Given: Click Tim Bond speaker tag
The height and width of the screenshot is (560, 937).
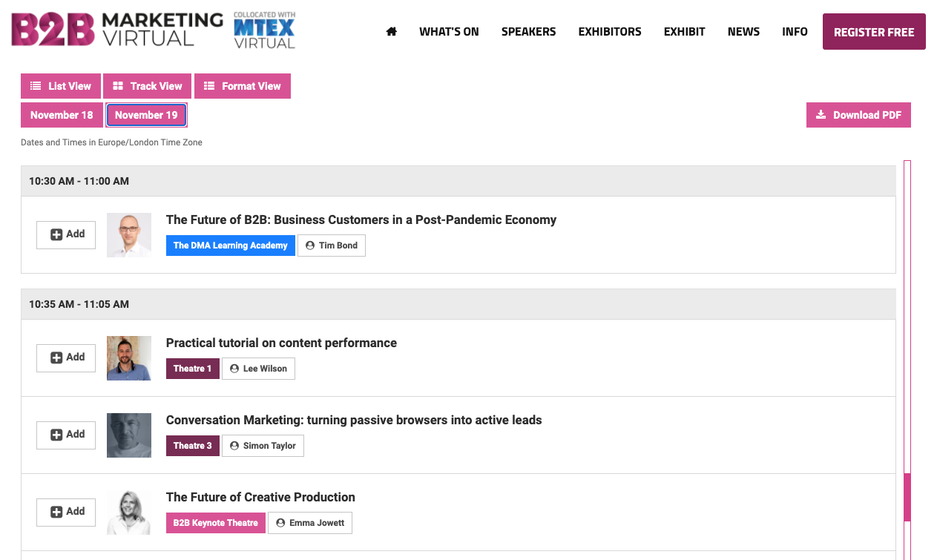Looking at the screenshot, I should (x=331, y=246).
